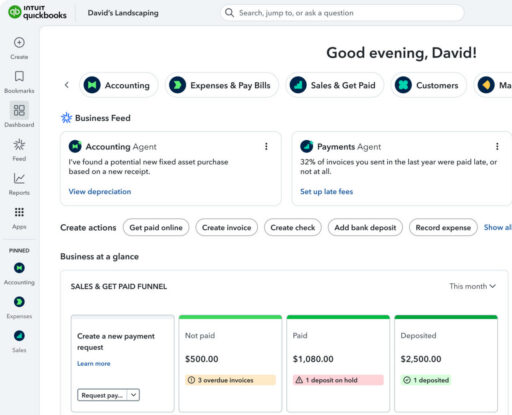
Task: Click Learn more in payment request card
Action: pos(94,363)
